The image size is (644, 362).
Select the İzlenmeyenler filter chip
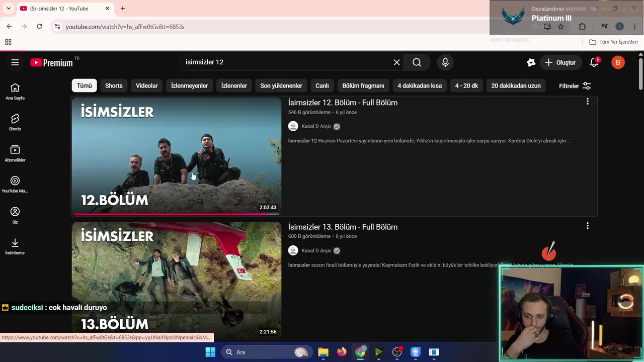[x=189, y=85]
